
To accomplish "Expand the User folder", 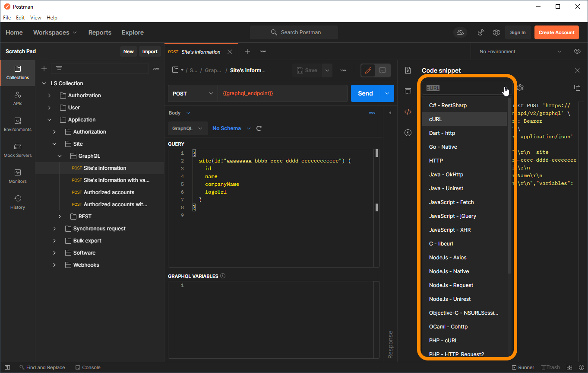I will click(49, 108).
